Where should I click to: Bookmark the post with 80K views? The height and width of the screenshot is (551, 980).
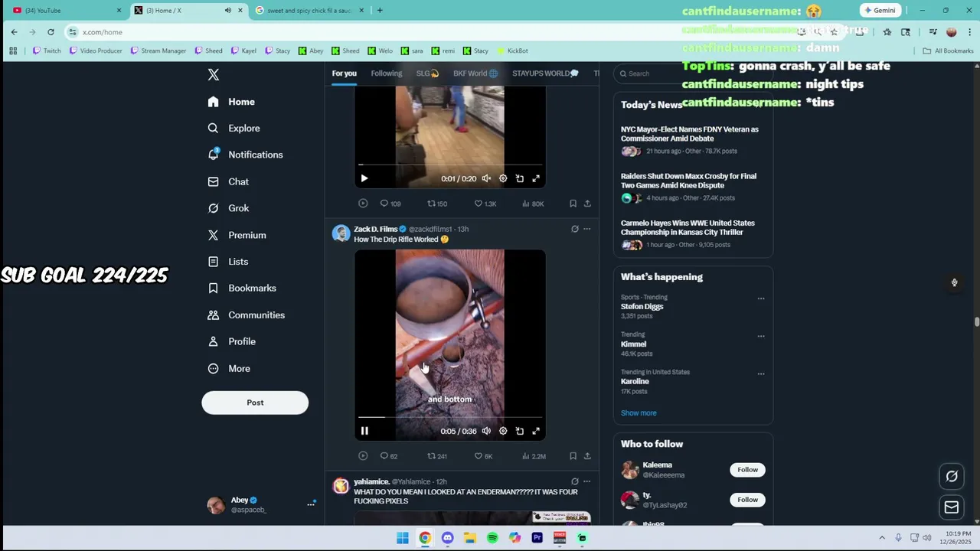pos(573,204)
